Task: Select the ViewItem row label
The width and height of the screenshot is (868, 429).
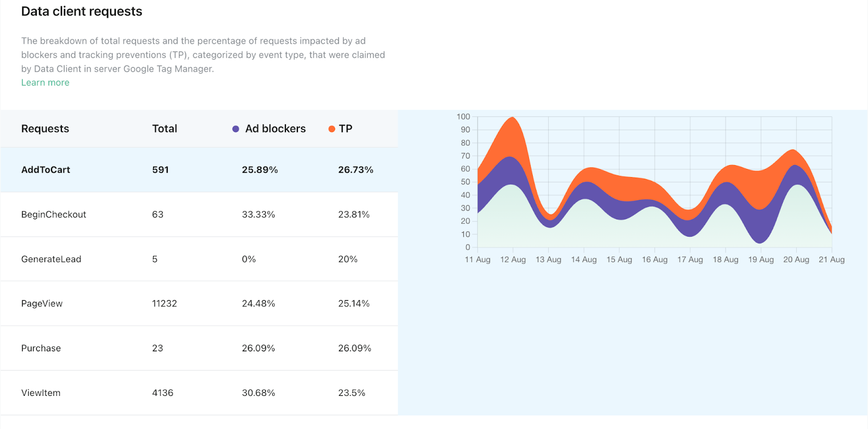Action: pos(41,393)
